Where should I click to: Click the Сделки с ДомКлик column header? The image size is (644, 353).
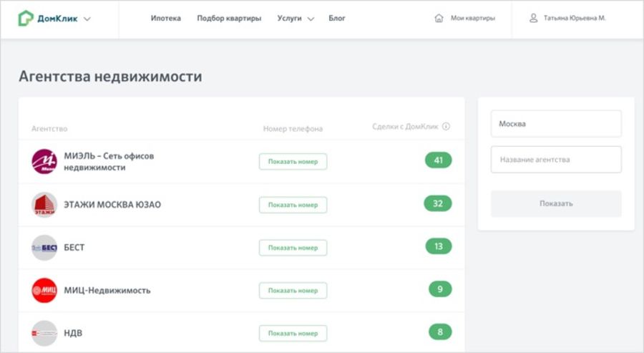click(x=406, y=127)
